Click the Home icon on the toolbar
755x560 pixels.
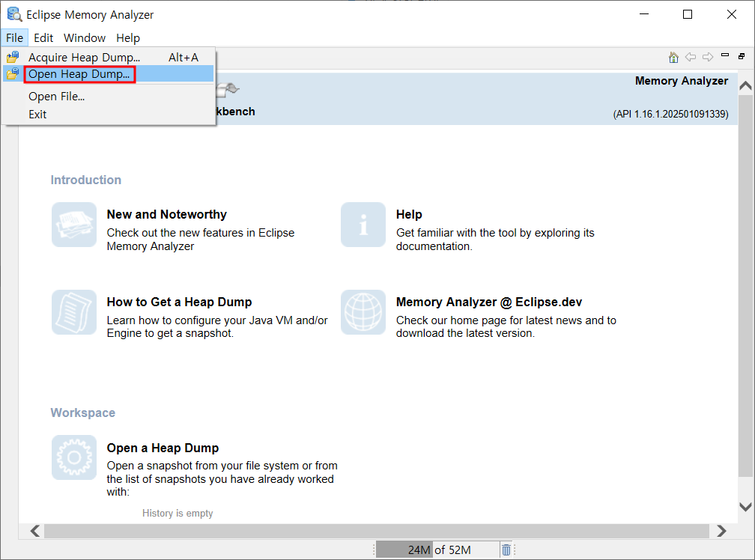(x=673, y=56)
